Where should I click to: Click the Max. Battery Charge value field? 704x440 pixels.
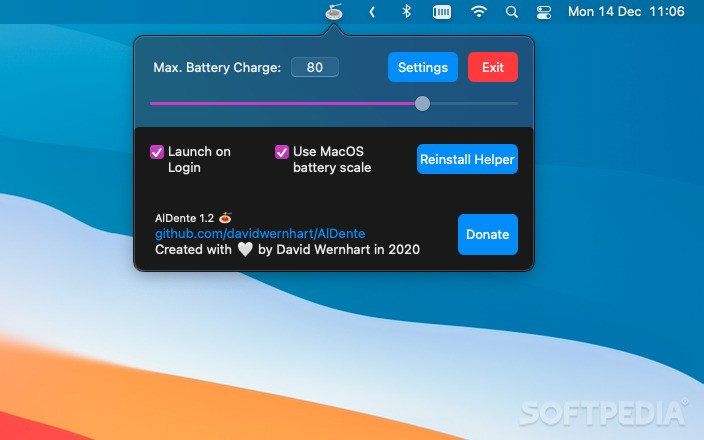[315, 67]
